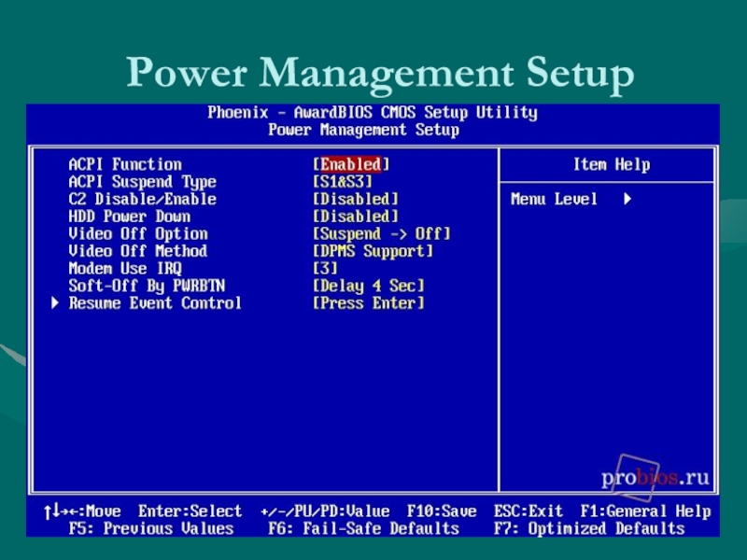Click the ESC:Exit hint
Viewport: 747px width, 560px height.
[x=529, y=511]
